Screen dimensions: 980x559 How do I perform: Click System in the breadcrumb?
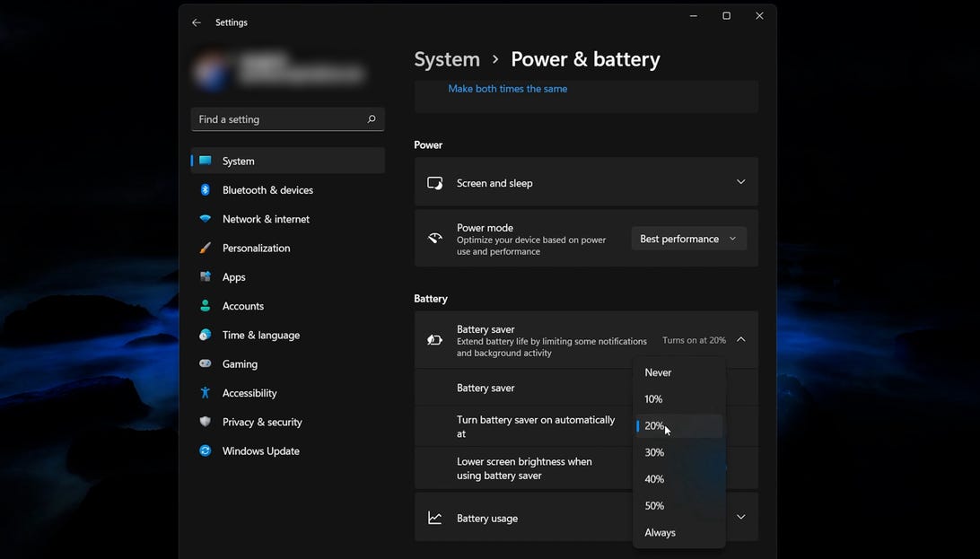click(x=447, y=59)
